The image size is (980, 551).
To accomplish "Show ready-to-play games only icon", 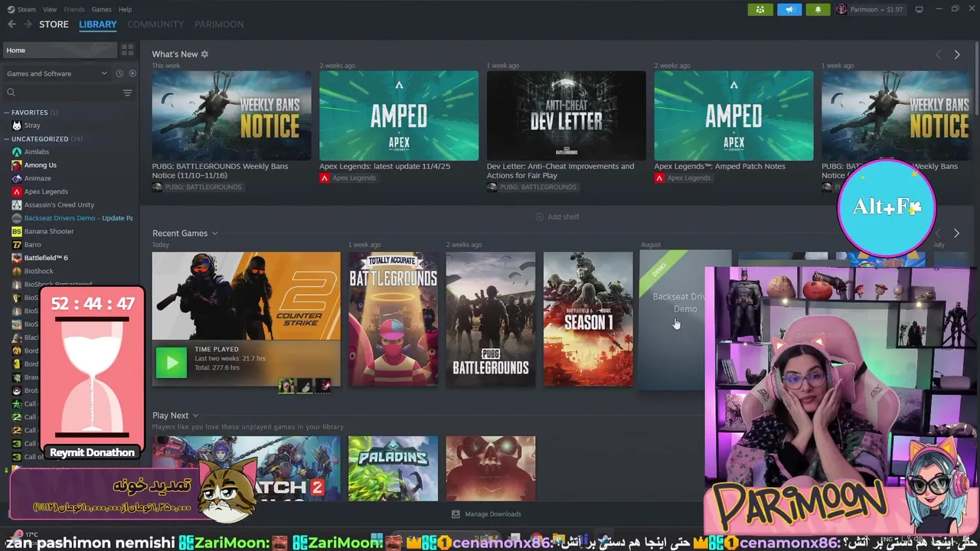I will click(x=132, y=73).
